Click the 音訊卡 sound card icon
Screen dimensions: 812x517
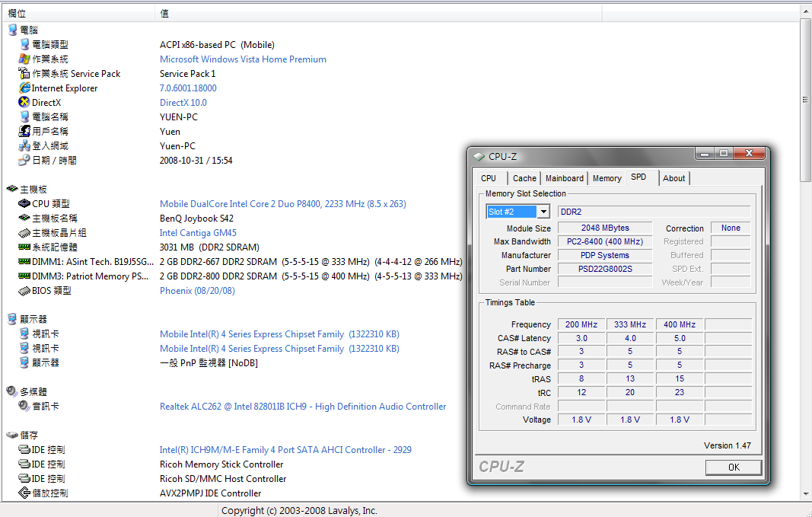point(24,406)
